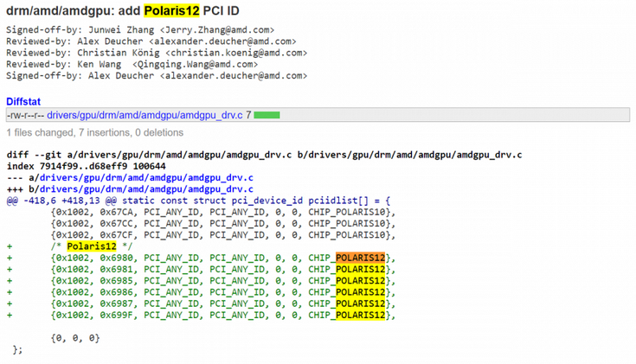Viewport: 636px width, 364px height.
Task: Open amdgpu_drv.c link in the diffstat row
Action: point(145,115)
